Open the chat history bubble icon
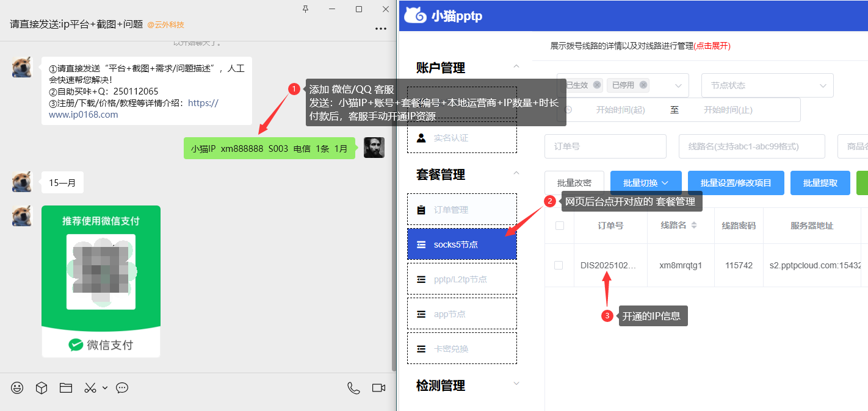 [122, 388]
